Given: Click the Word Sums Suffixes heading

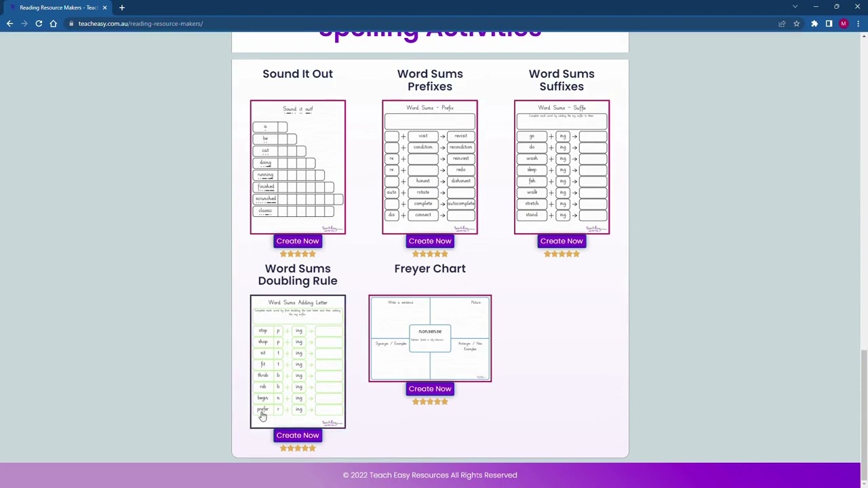Looking at the screenshot, I should (x=561, y=80).
